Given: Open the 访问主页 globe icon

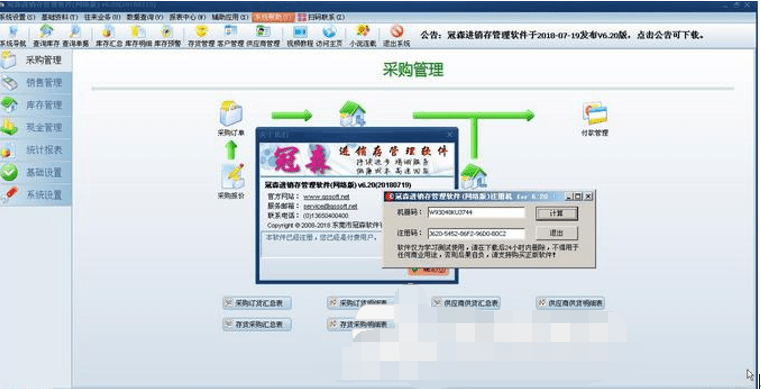Looking at the screenshot, I should click(330, 36).
